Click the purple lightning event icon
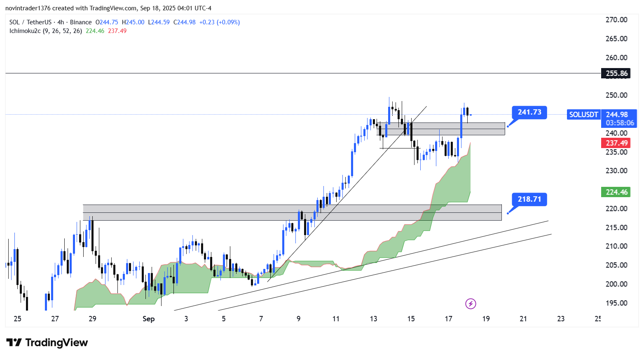 point(471,304)
